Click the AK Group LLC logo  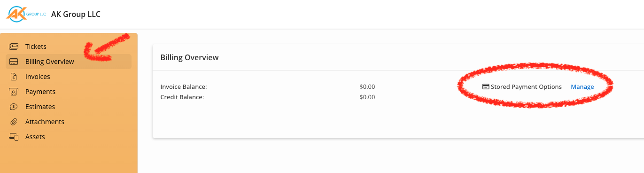tap(26, 14)
